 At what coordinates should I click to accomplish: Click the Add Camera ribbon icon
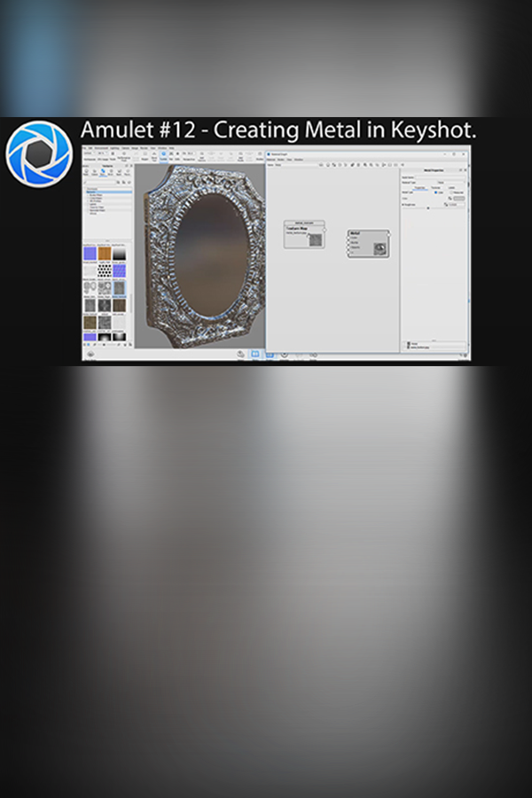click(x=201, y=156)
